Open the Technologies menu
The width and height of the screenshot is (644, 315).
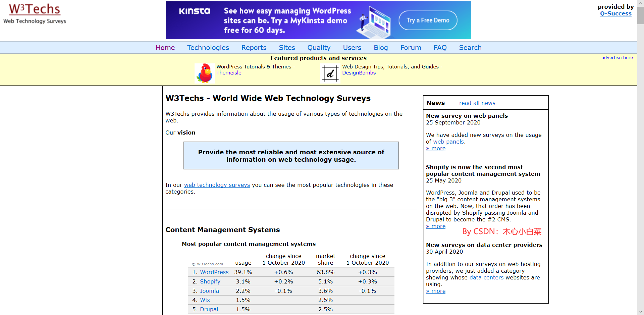[x=208, y=48]
